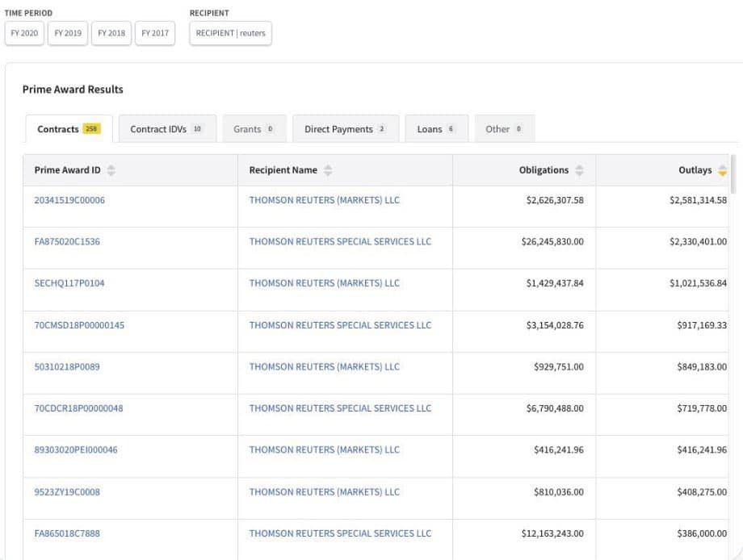This screenshot has height=560, width=743.
Task: Open award SECHQ117P0104
Action: click(69, 283)
